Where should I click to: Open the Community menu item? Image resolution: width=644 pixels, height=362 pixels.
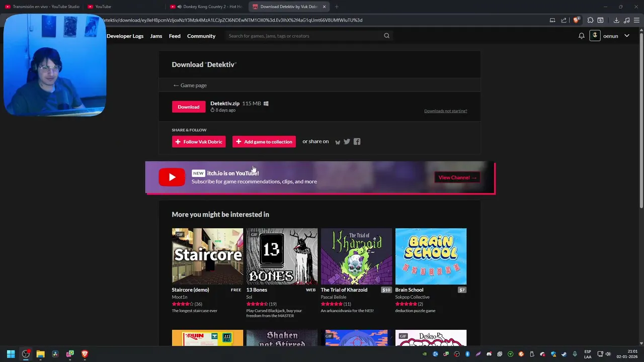click(x=201, y=36)
